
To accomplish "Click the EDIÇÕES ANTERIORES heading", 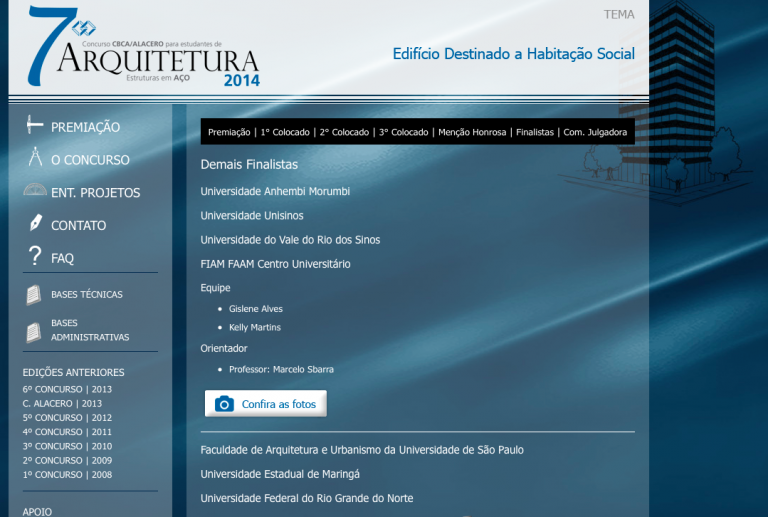I will click(73, 373).
